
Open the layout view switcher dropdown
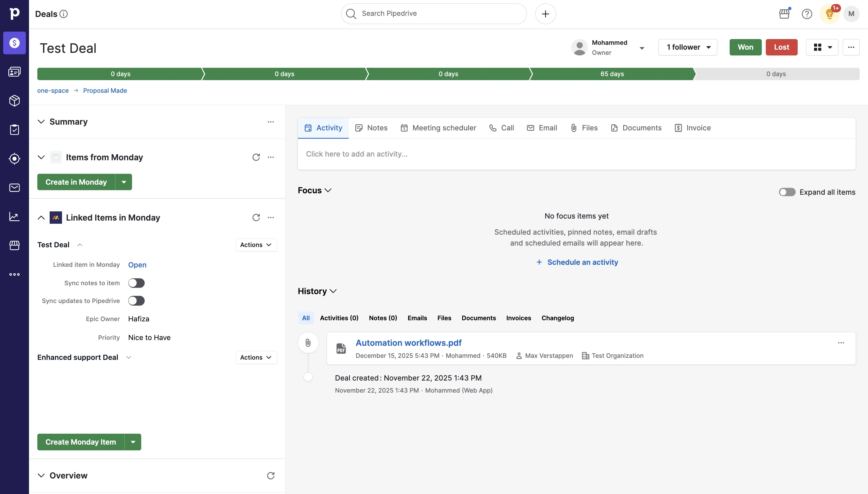coord(822,47)
